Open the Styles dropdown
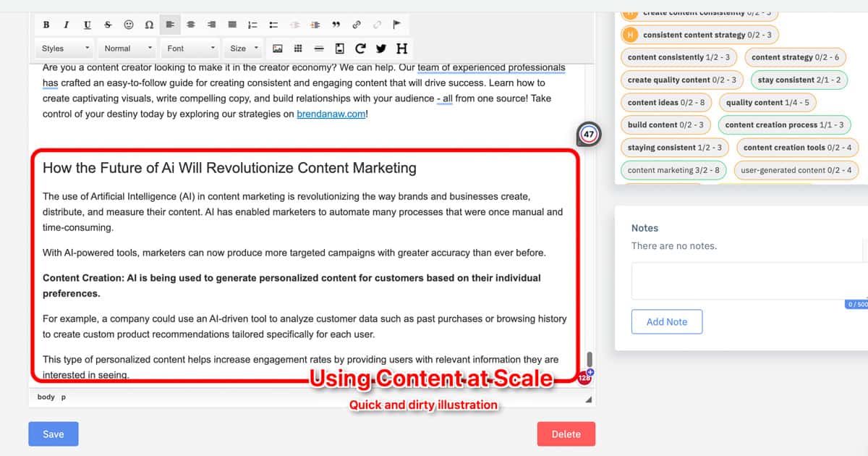868x456 pixels. point(64,48)
